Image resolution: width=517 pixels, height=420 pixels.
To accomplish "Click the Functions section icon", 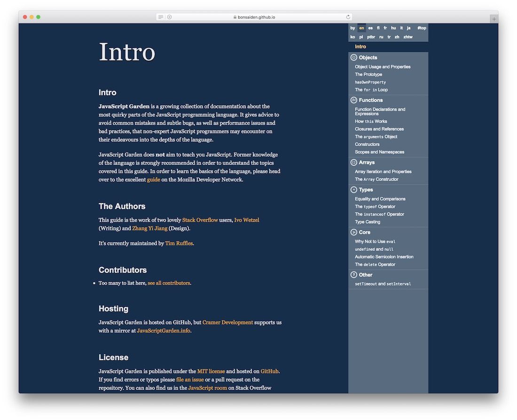I will click(353, 100).
